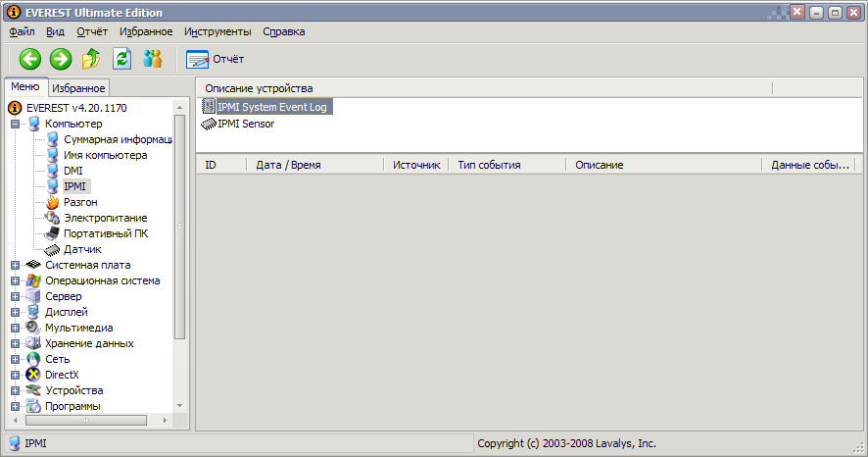The width and height of the screenshot is (868, 457).
Task: Click the Операционная система Windows flag icon
Action: coord(33,280)
